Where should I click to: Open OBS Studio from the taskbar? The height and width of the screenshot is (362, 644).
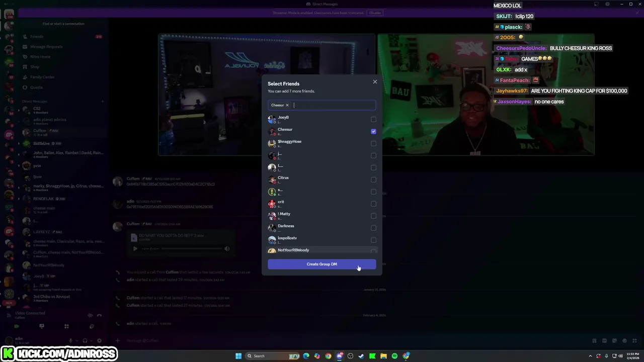pos(351,356)
